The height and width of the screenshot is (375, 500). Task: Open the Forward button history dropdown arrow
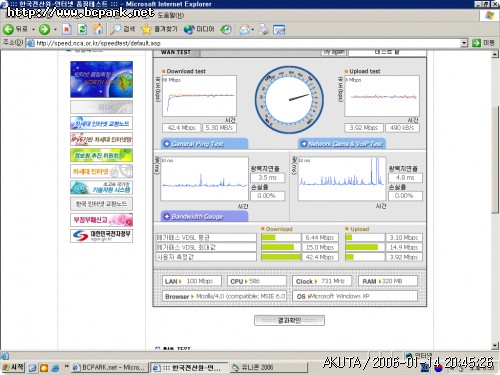pyautogui.click(x=55, y=30)
